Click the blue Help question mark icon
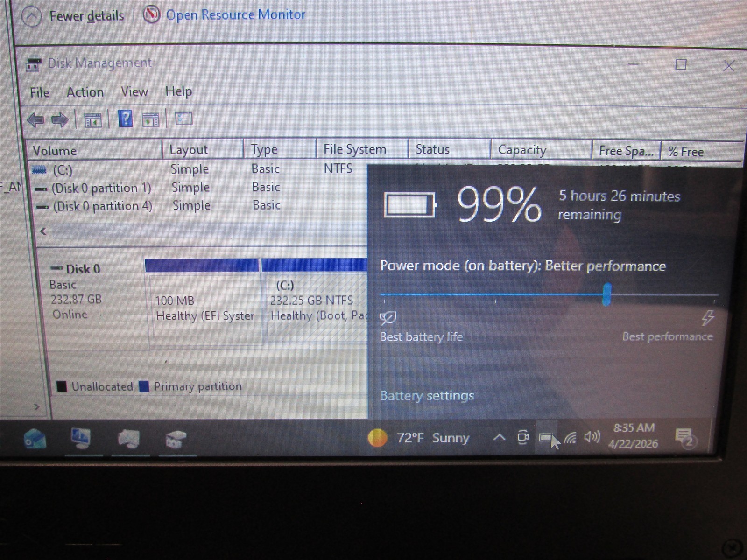The image size is (747, 560). click(125, 119)
